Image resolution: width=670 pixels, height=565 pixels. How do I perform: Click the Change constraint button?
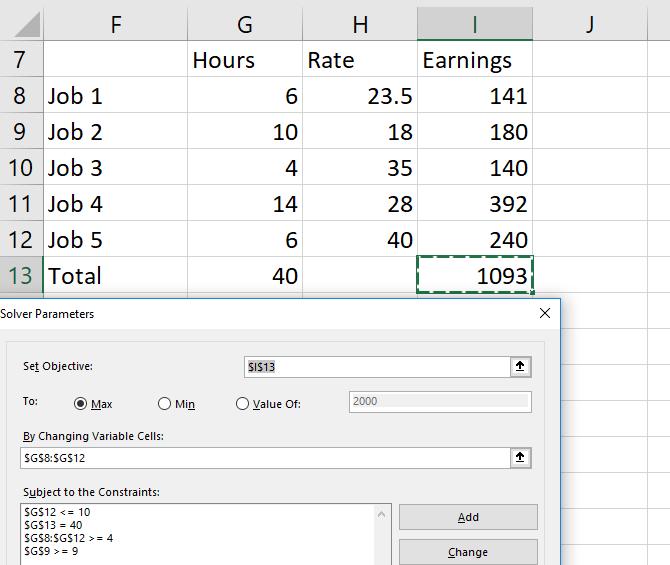pos(468,552)
